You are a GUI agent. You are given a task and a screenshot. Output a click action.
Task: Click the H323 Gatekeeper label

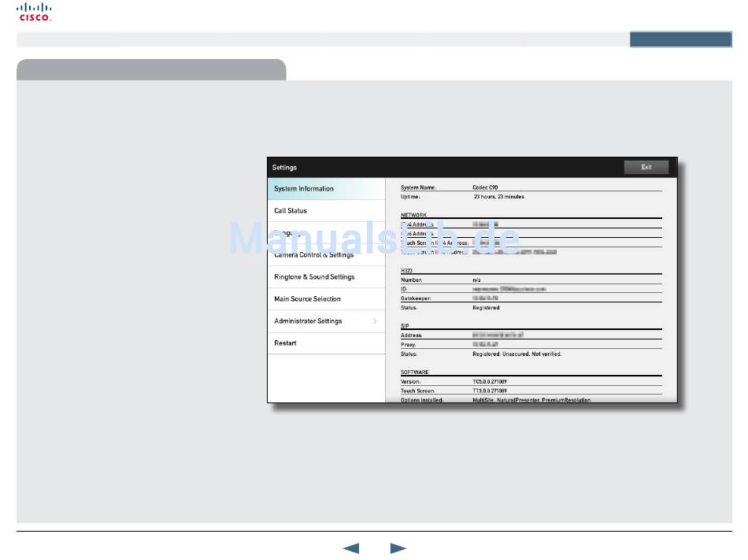click(x=416, y=299)
